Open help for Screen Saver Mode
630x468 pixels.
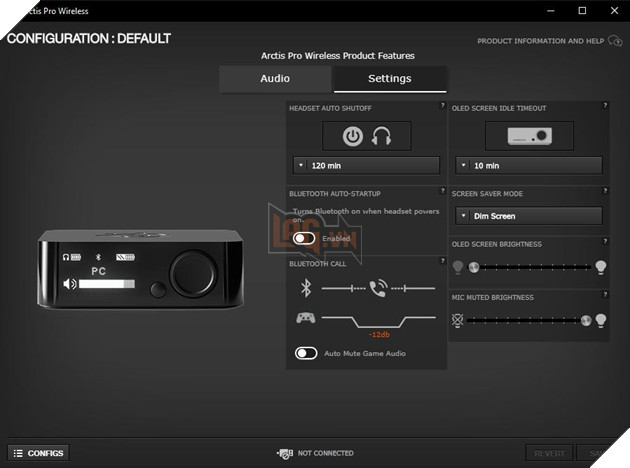tap(605, 190)
